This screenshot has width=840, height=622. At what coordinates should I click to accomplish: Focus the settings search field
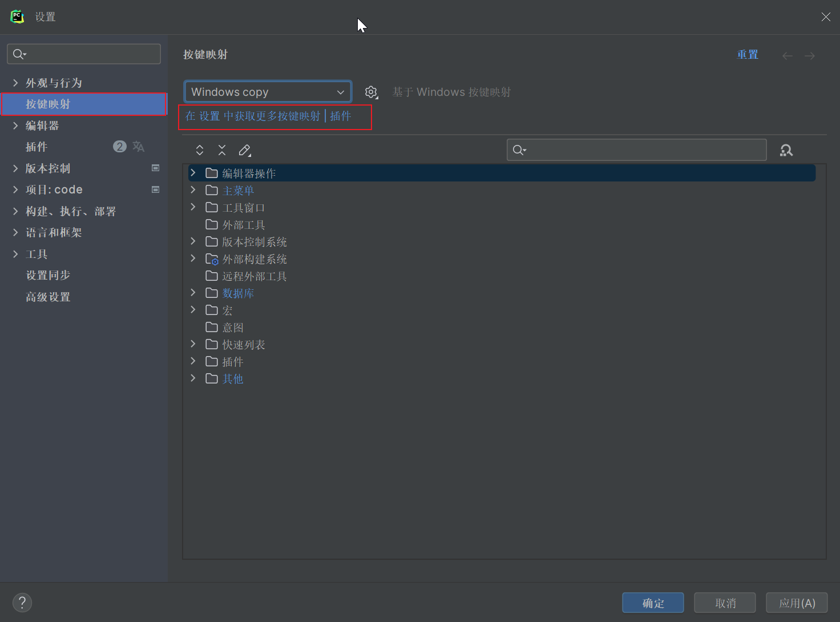point(84,54)
